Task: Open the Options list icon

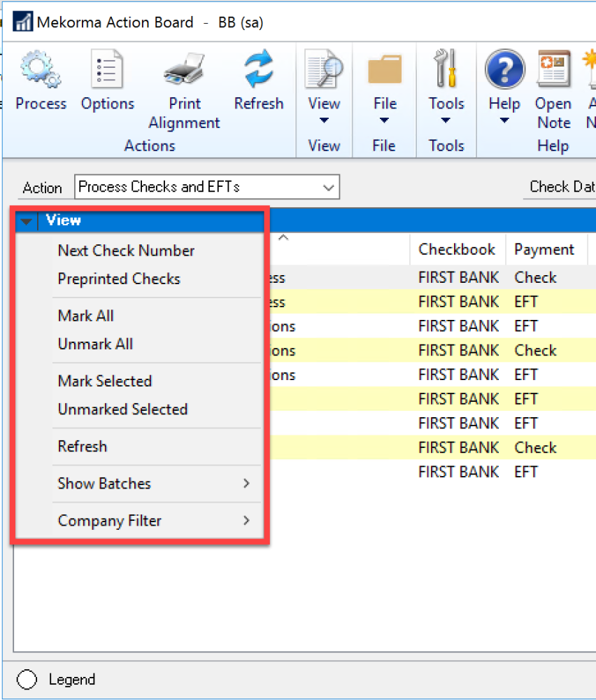Action: point(107,69)
